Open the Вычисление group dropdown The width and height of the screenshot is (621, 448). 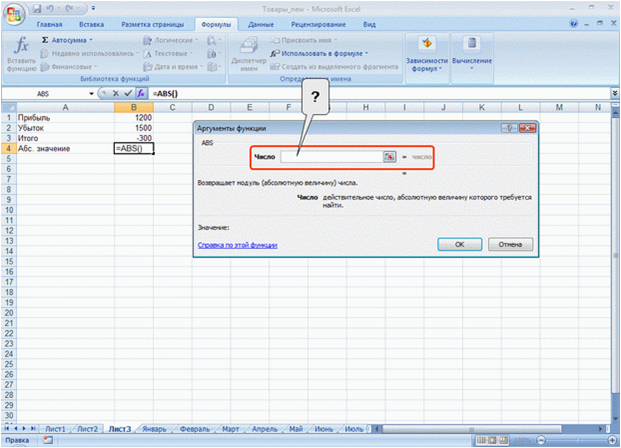[x=472, y=54]
